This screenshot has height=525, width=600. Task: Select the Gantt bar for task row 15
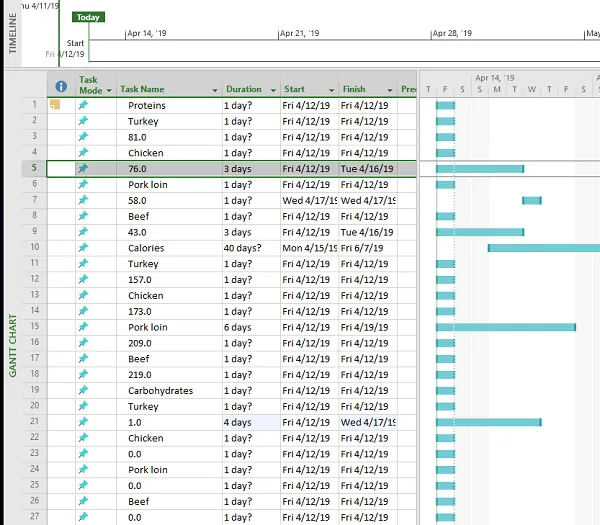click(x=505, y=327)
